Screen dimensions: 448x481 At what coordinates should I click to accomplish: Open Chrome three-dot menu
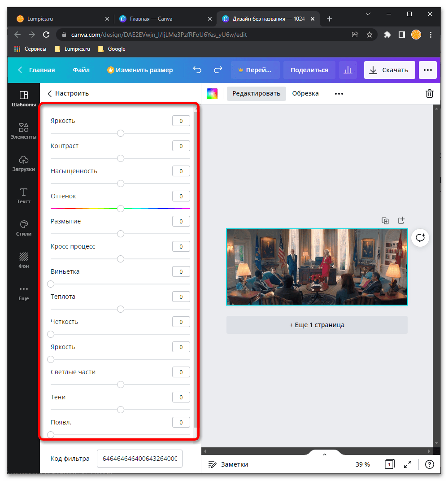(431, 35)
